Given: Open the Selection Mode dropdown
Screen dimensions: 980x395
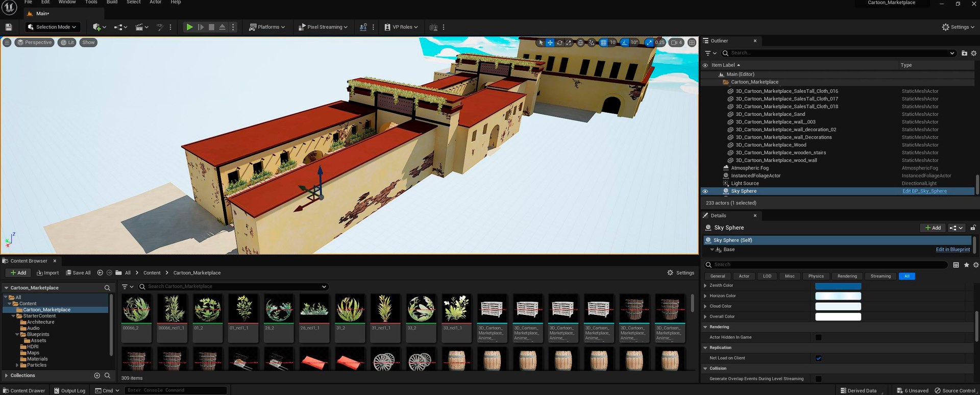Looking at the screenshot, I should click(52, 27).
